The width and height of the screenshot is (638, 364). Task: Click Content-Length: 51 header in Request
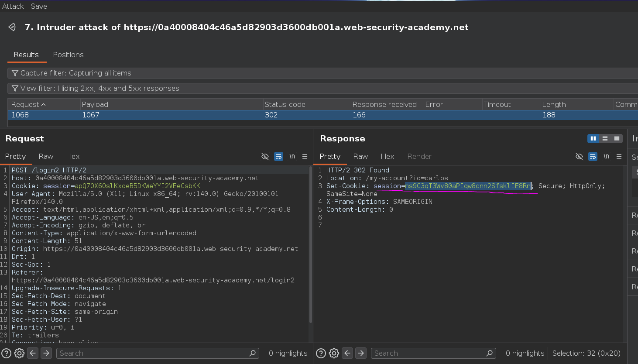coord(47,241)
